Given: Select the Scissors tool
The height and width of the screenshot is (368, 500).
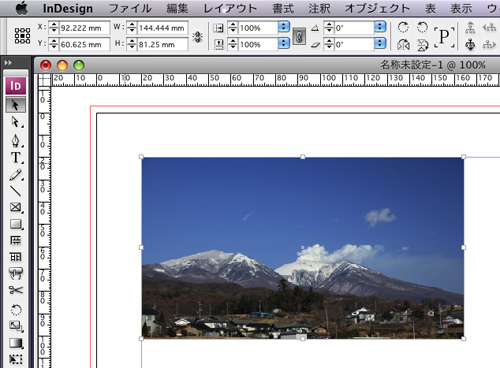Looking at the screenshot, I should (x=15, y=290).
